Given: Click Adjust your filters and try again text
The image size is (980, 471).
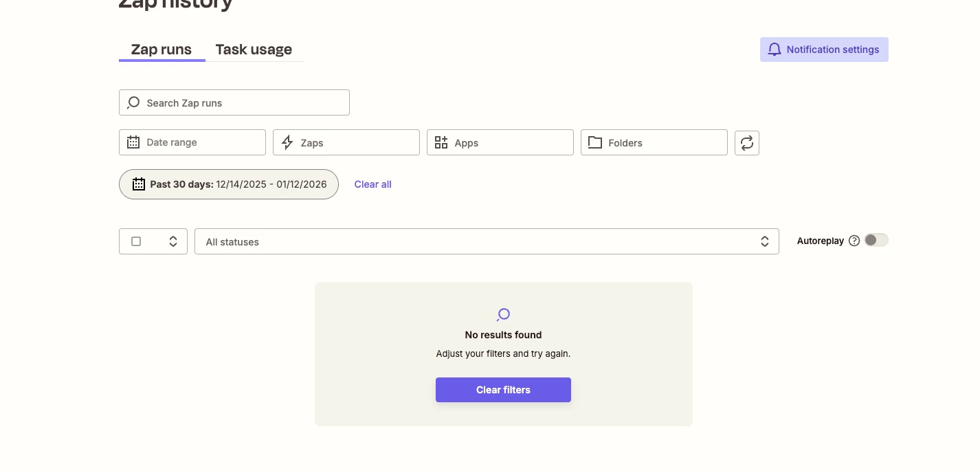Looking at the screenshot, I should tap(503, 353).
